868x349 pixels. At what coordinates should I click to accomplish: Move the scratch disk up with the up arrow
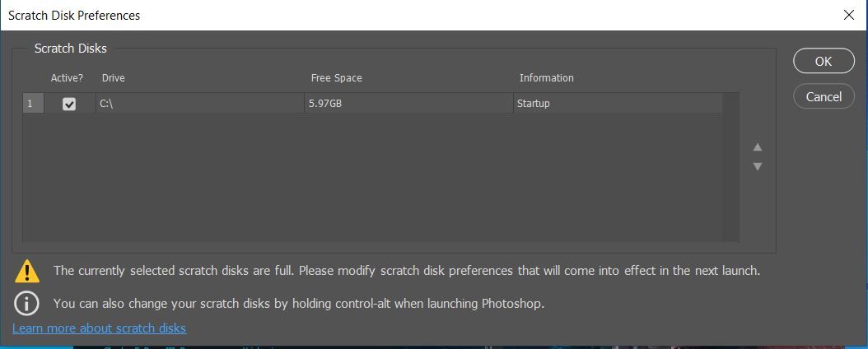pos(758,147)
